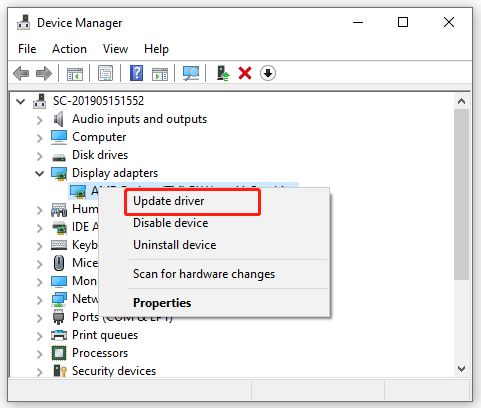The height and width of the screenshot is (408, 481).
Task: Click the IDE controllers icon
Action: 59,227
